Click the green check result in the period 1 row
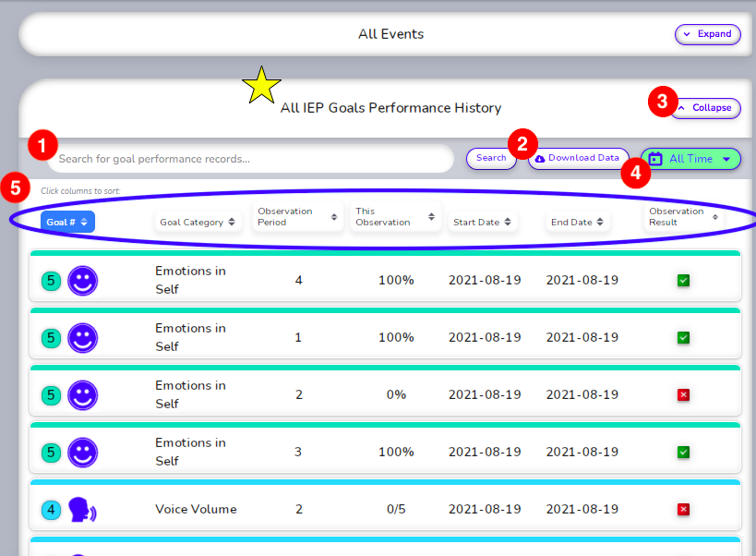The width and height of the screenshot is (756, 556). pyautogui.click(x=683, y=337)
